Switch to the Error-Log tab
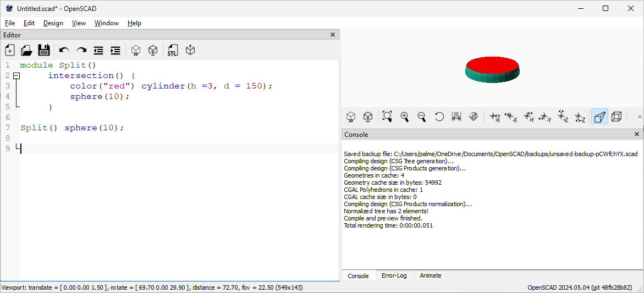Image resolution: width=644 pixels, height=293 pixels. click(x=394, y=275)
